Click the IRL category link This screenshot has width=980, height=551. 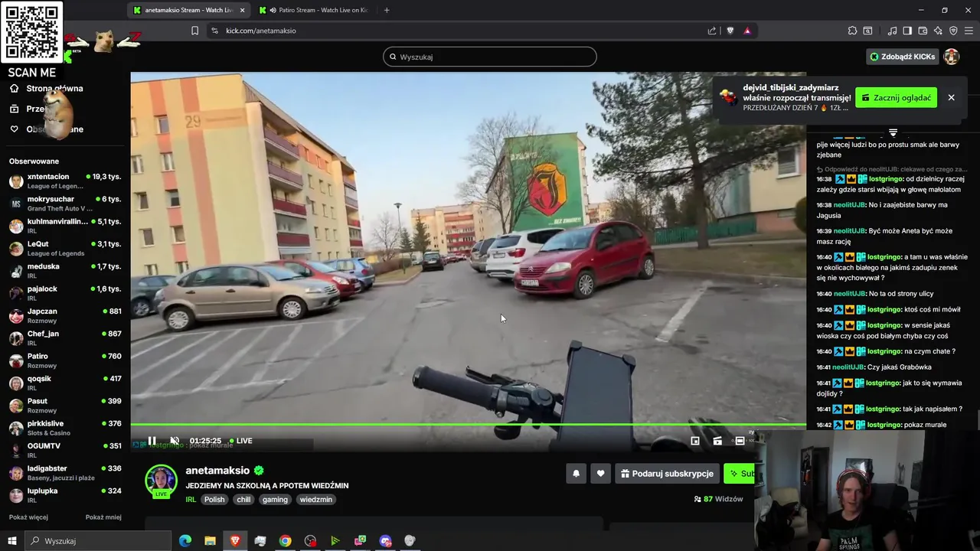191,500
